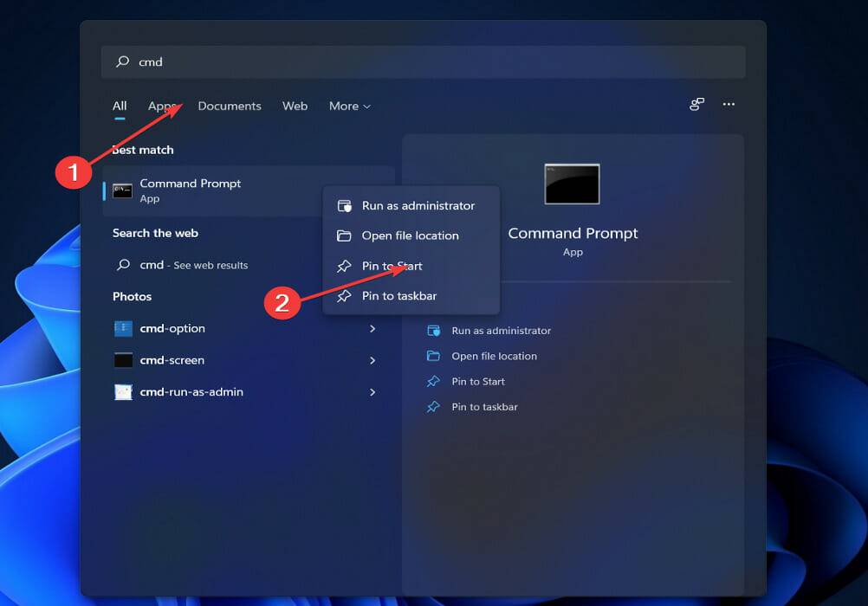
Task: Open the cmd-option photo thumbnail
Action: tap(124, 329)
